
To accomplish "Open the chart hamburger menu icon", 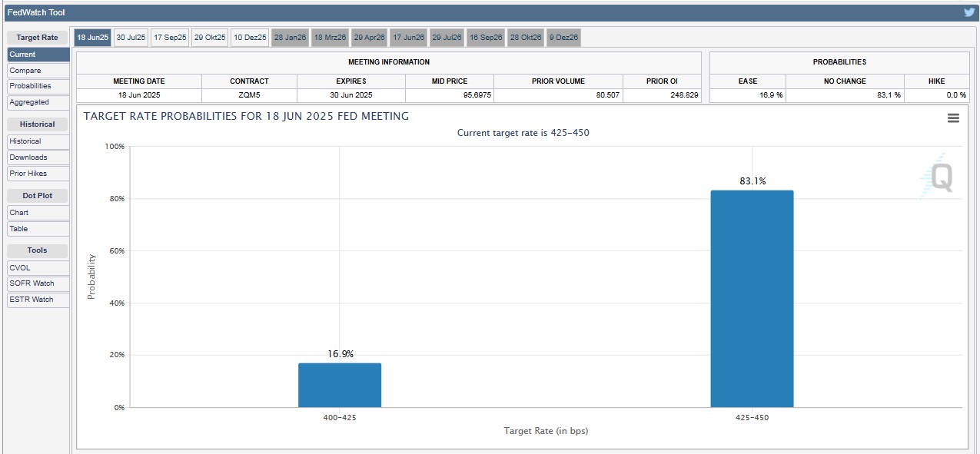I will 953,118.
